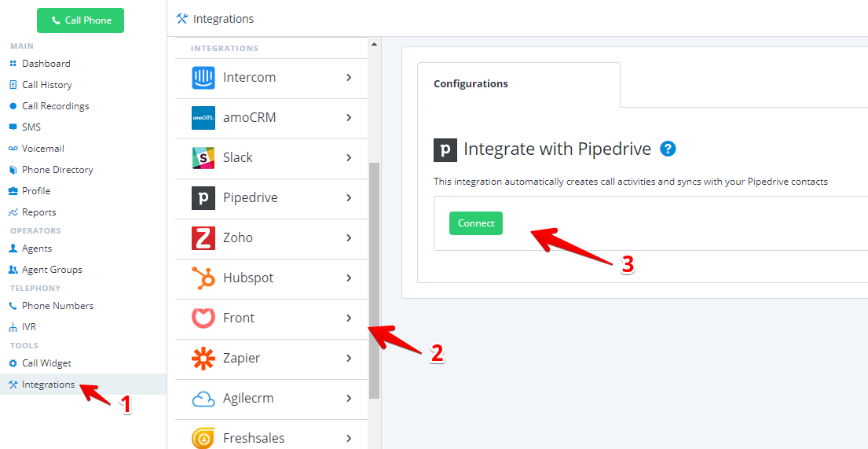
Task: Expand the Freshsales integration chevron
Action: [349, 438]
